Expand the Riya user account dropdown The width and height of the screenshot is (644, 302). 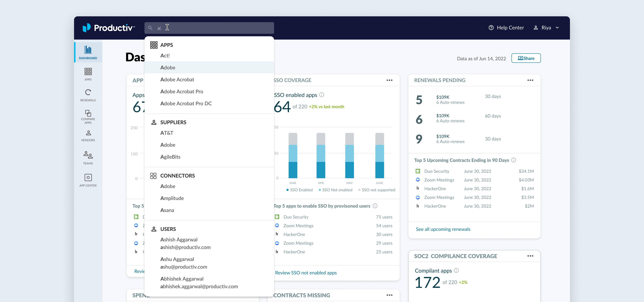[x=557, y=28]
